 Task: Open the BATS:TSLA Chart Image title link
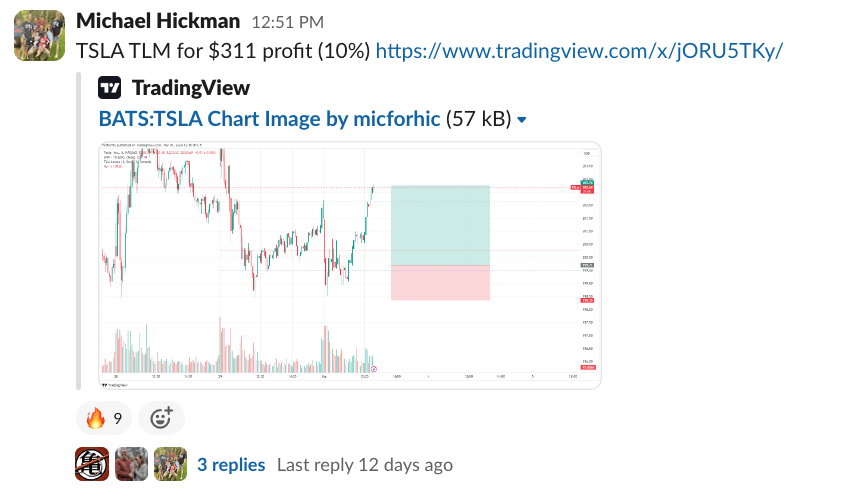coord(269,119)
